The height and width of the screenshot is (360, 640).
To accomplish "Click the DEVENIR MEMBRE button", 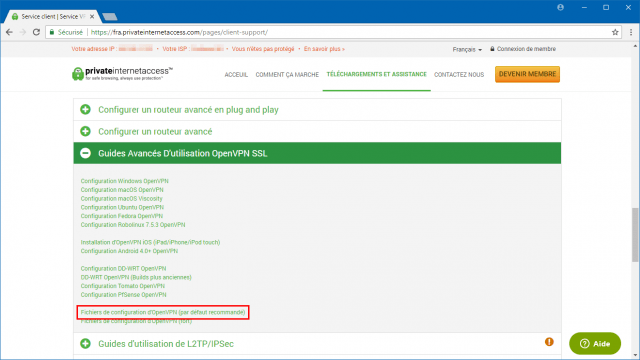I will click(527, 74).
